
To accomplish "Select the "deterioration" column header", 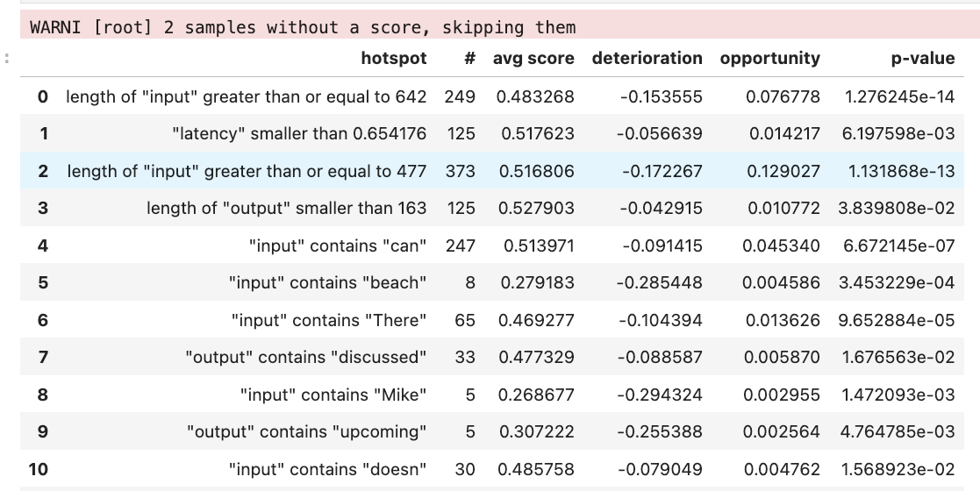I will 647,59.
